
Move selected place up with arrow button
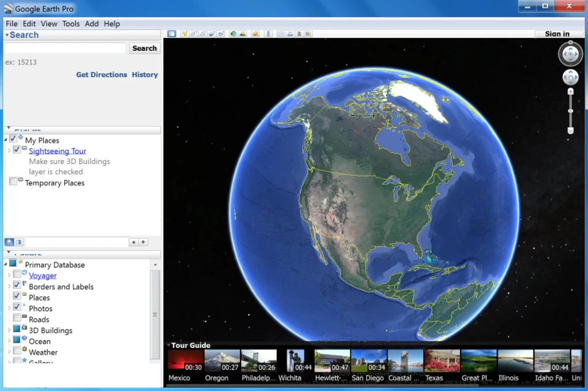pyautogui.click(x=134, y=242)
